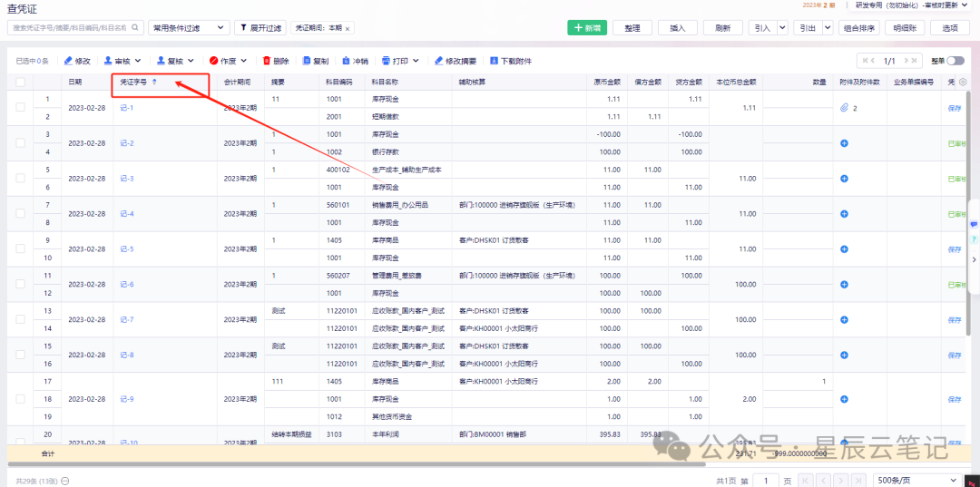Click the bottom next-page arrow icon
This screenshot has width=980, height=487.
(842, 480)
